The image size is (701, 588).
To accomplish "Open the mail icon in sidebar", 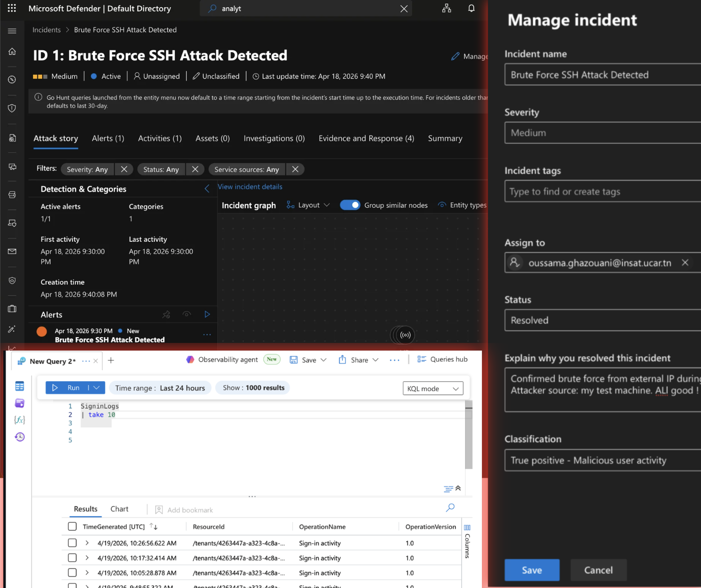I will [12, 251].
